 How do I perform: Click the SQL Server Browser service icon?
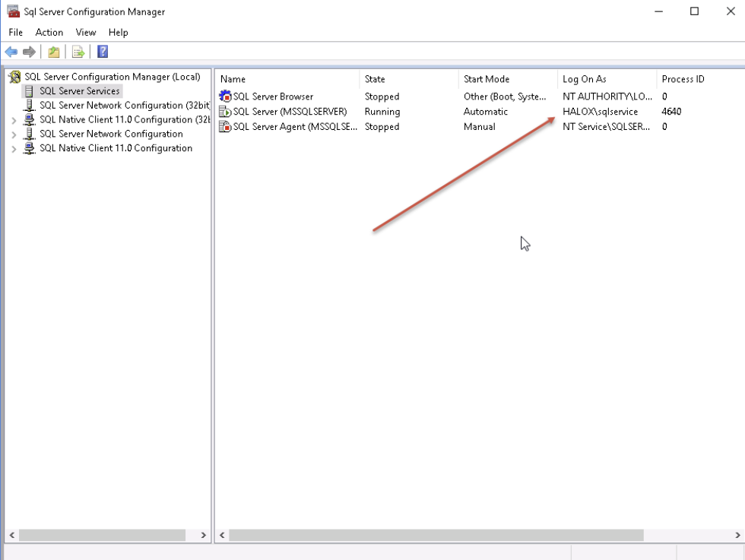click(x=225, y=96)
